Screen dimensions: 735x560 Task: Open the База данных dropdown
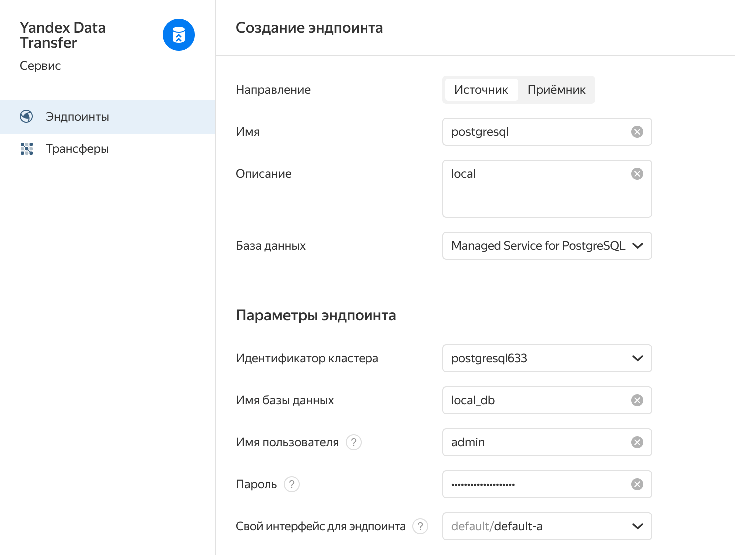[x=547, y=246]
